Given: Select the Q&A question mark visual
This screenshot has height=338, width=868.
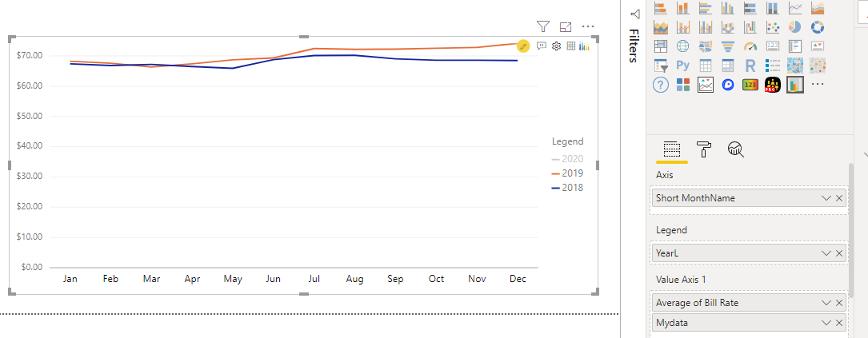Looking at the screenshot, I should click(661, 85).
